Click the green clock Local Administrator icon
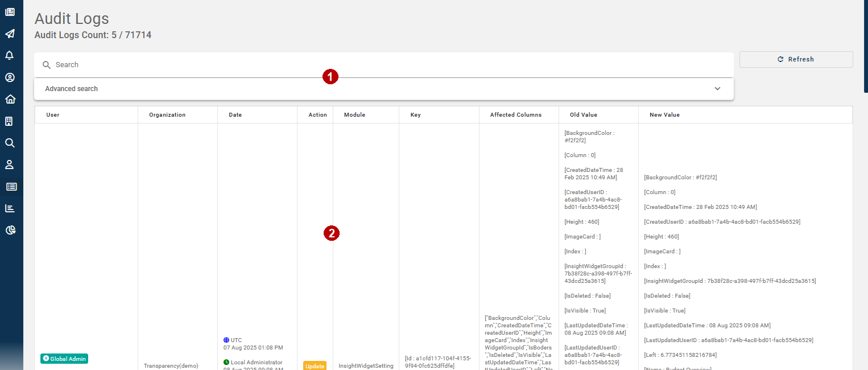868x370 pixels. (x=226, y=362)
